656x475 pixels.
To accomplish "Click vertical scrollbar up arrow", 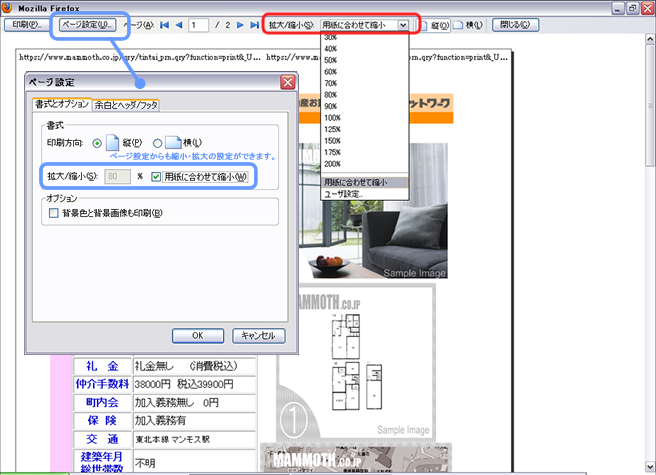I will tap(650, 39).
